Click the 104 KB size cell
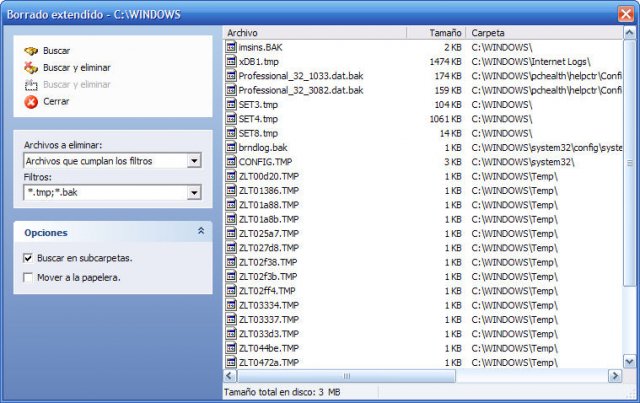Image resolution: width=640 pixels, height=403 pixels. click(448, 105)
